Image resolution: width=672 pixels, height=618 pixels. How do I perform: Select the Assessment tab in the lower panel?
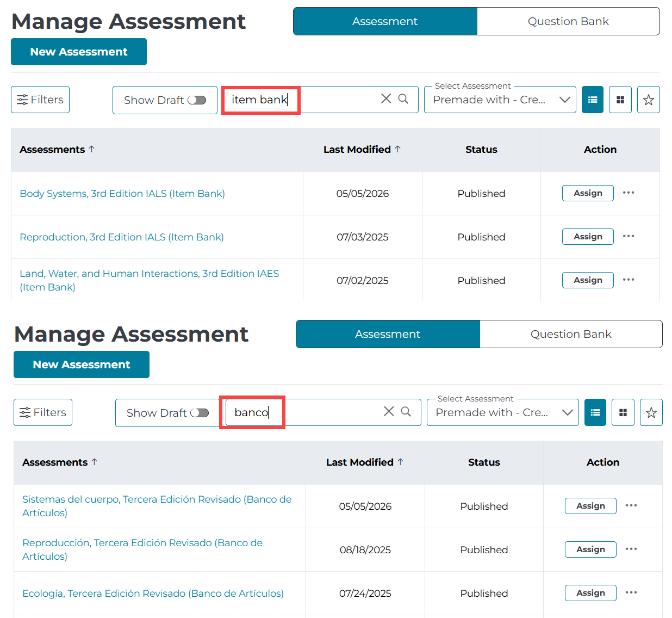point(388,334)
